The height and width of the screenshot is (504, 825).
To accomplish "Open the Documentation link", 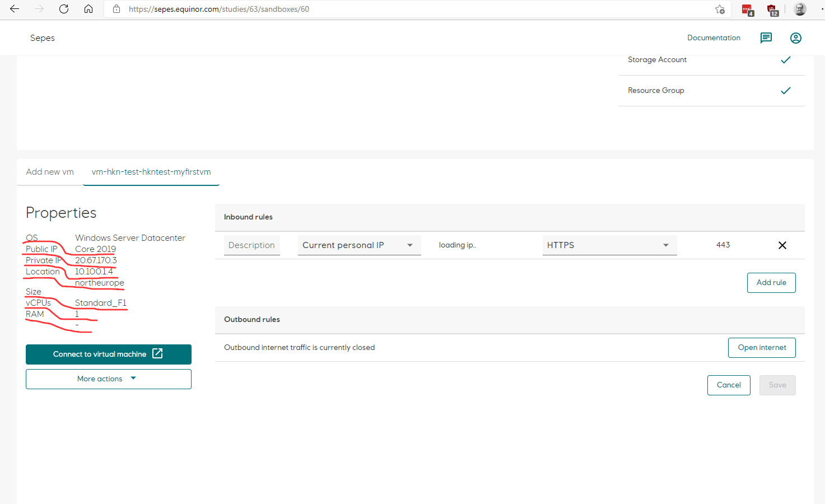I will click(x=714, y=38).
